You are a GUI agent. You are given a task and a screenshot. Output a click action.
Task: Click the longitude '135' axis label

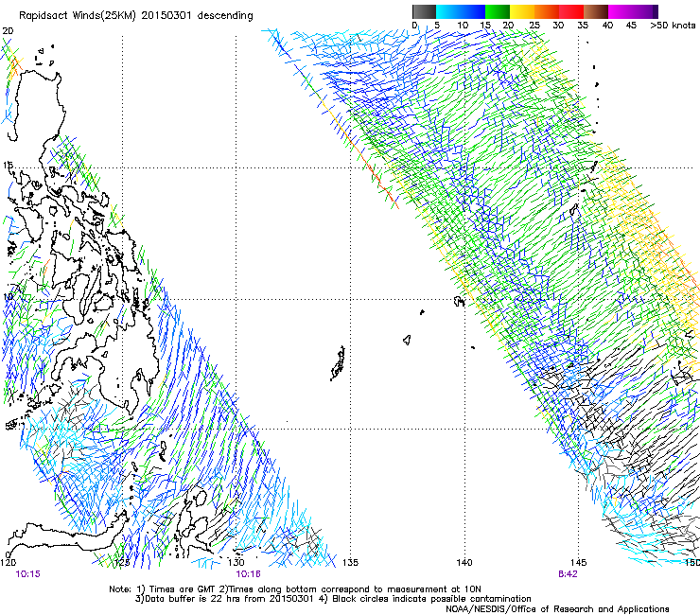click(x=350, y=562)
